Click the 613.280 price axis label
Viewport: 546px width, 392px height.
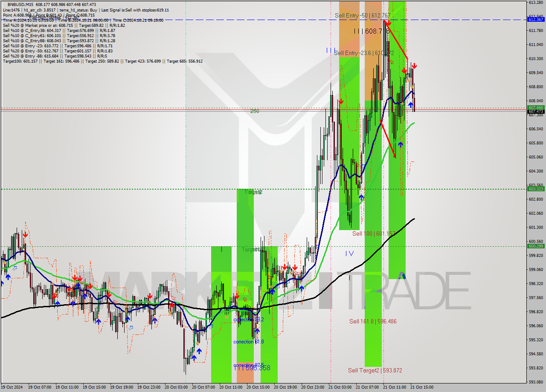coord(536,3)
